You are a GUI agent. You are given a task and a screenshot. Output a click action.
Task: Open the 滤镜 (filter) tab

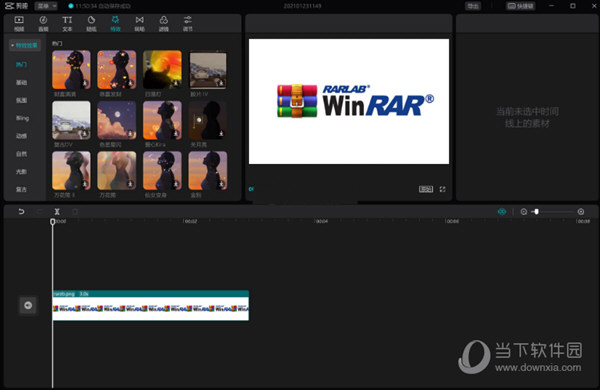(x=164, y=23)
